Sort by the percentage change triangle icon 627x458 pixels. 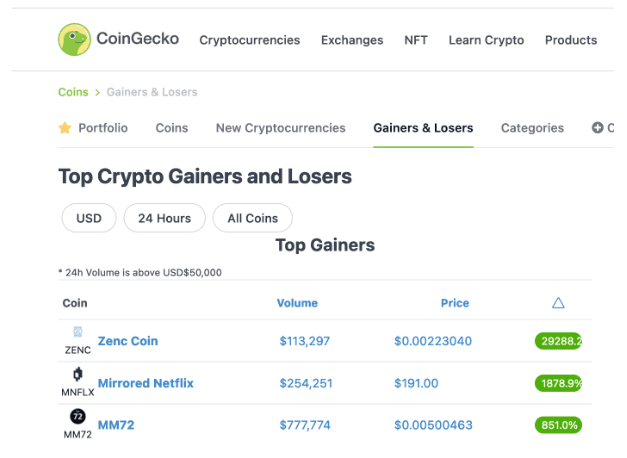click(x=558, y=303)
